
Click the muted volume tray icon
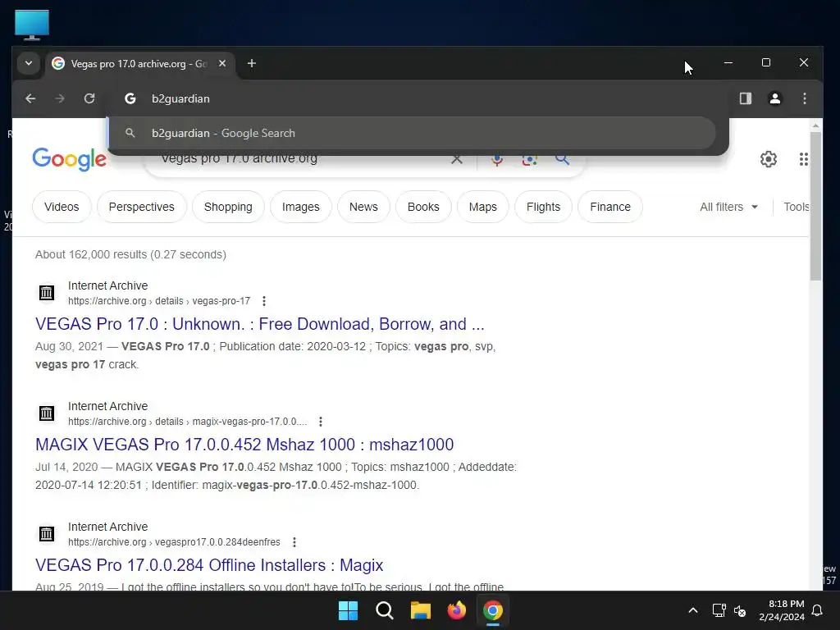pyautogui.click(x=740, y=610)
